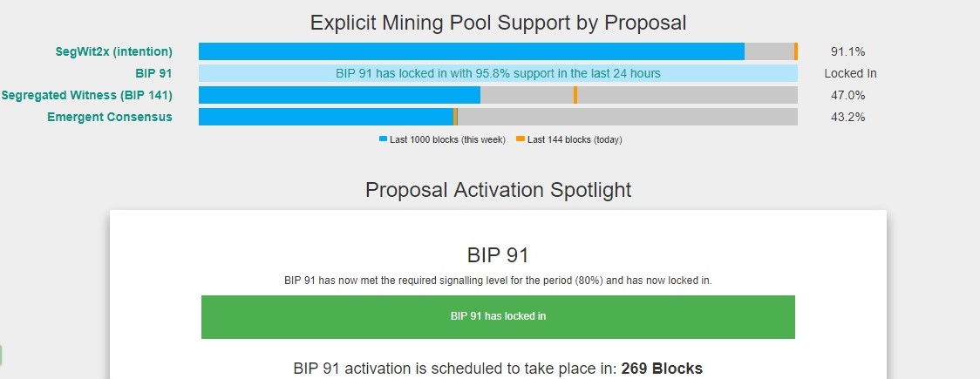Open the Emergent Consensus proposal link

pyautogui.click(x=110, y=117)
